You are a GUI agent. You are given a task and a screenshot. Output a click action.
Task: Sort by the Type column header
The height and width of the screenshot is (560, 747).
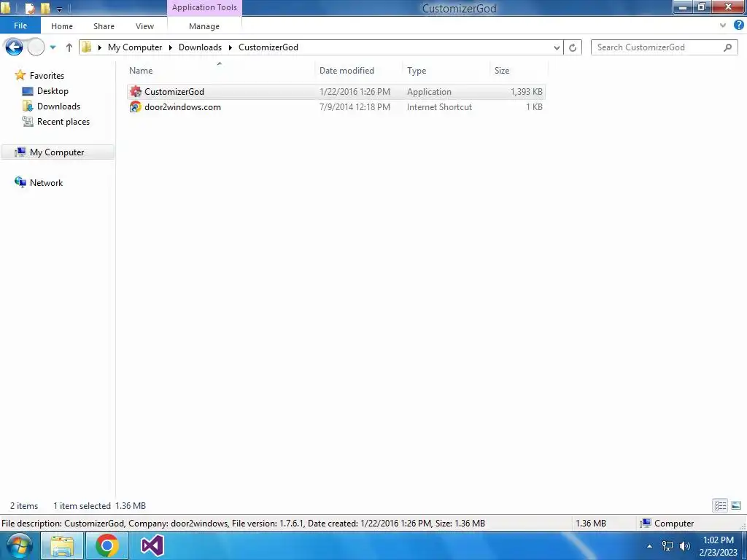pyautogui.click(x=417, y=71)
